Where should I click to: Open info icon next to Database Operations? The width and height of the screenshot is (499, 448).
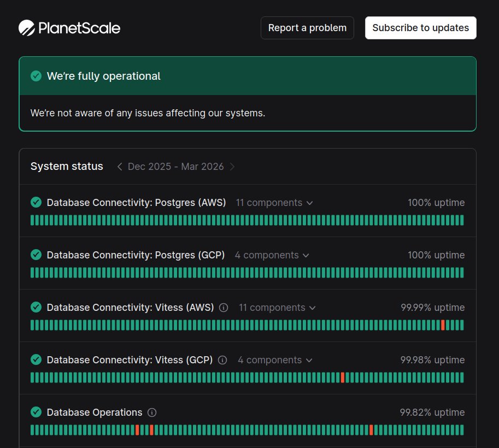[152, 412]
